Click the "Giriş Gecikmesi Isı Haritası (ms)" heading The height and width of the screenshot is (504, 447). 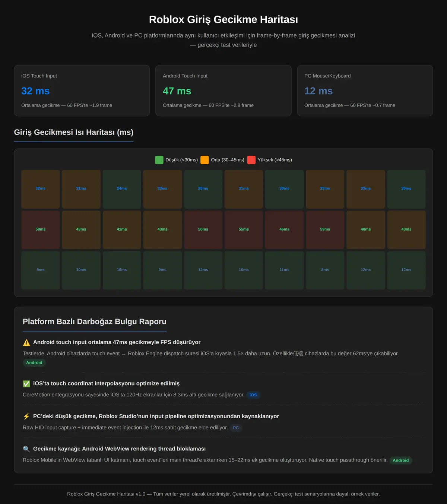pos(74,132)
